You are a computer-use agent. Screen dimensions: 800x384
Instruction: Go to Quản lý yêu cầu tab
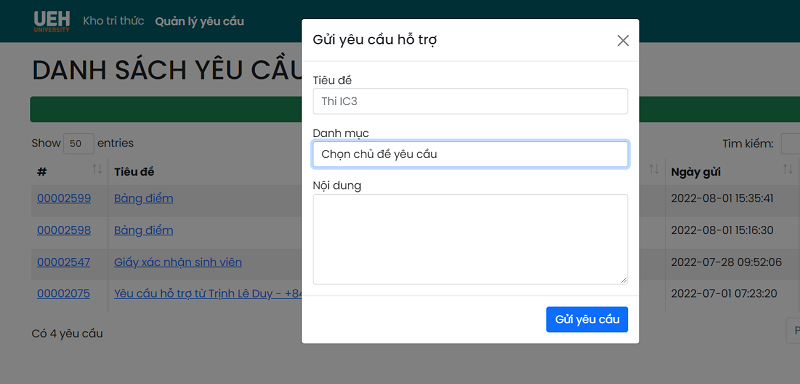point(199,21)
